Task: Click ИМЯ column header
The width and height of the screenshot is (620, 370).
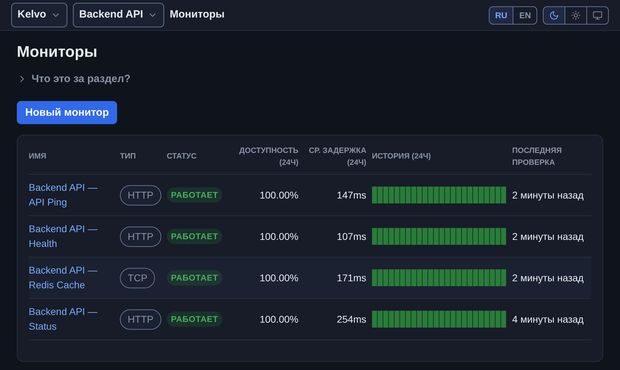Action: tap(37, 156)
